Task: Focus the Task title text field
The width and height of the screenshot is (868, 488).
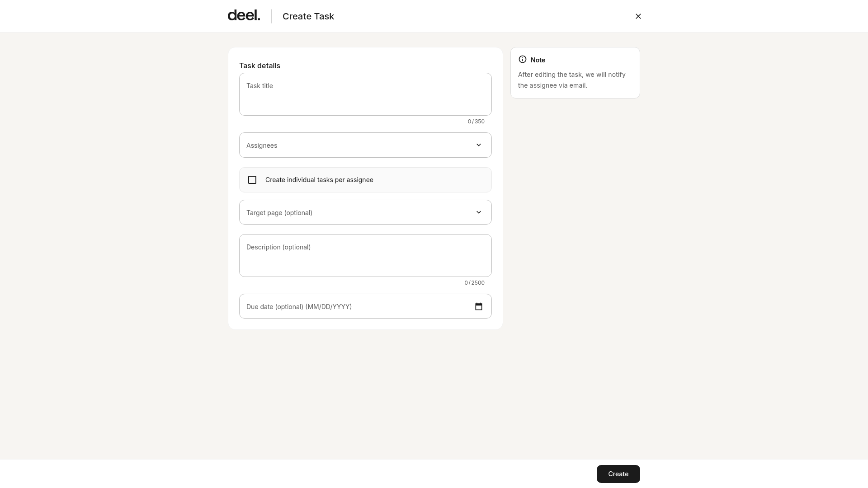Action: coord(365,94)
